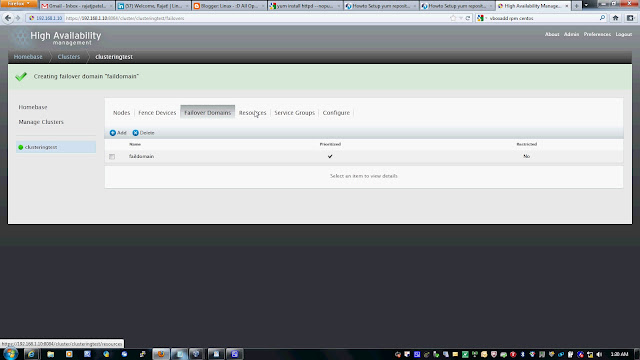Switch to the LinkedIn Welcome browser tab
Image resolution: width=640 pixels, height=360 pixels.
(153, 6)
